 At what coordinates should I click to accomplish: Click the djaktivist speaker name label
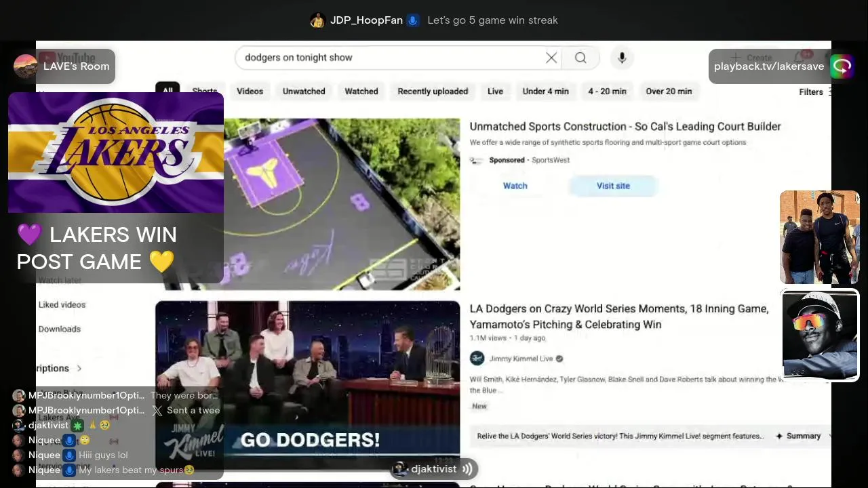[433, 468]
